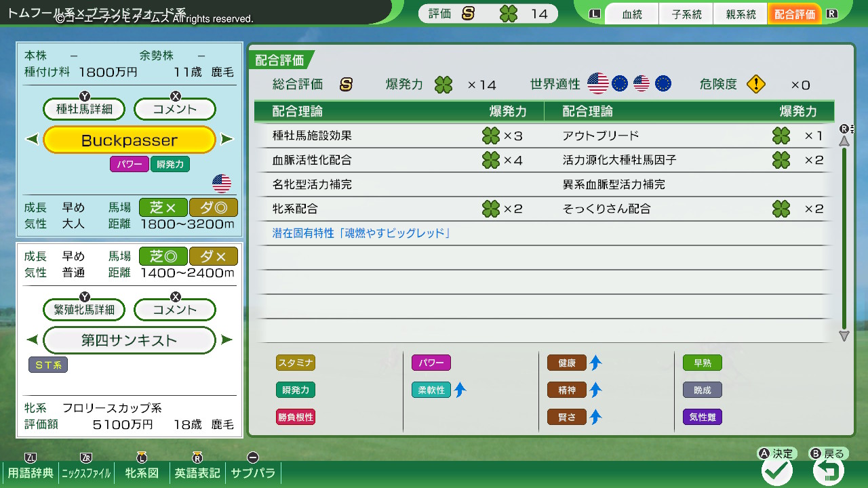Screen dimensions: 868x488
Task: Click the back return arrow icon
Action: click(x=828, y=470)
